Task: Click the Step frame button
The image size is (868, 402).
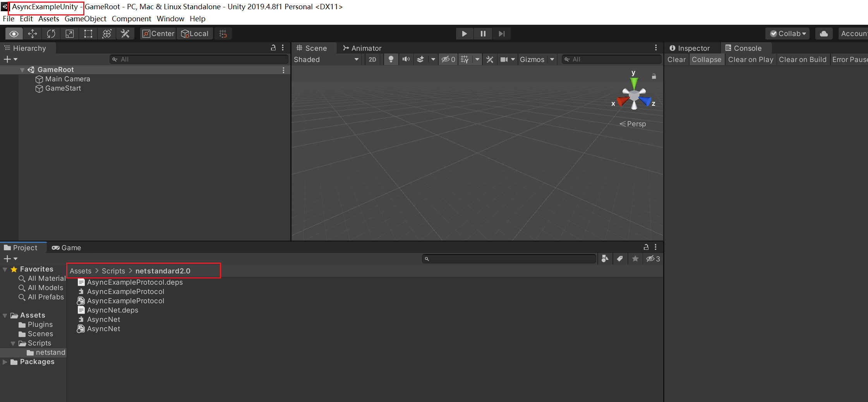Action: click(x=501, y=34)
